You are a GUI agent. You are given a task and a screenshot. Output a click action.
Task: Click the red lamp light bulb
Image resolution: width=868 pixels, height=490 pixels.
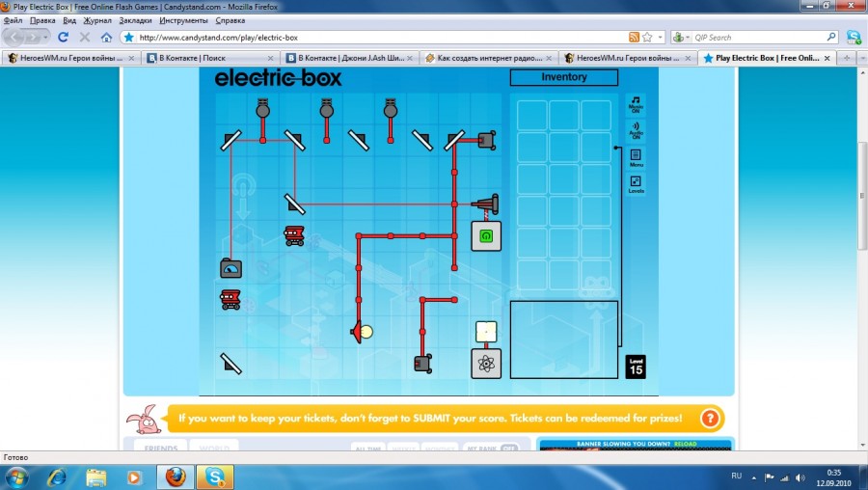(362, 332)
